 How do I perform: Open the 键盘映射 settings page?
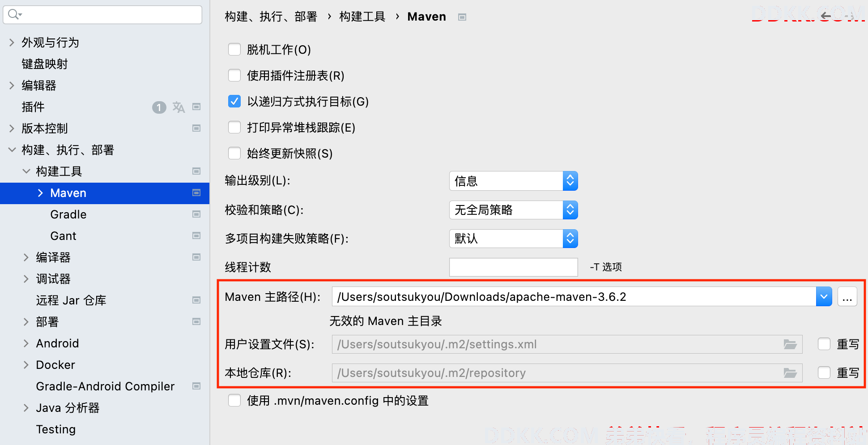point(45,64)
